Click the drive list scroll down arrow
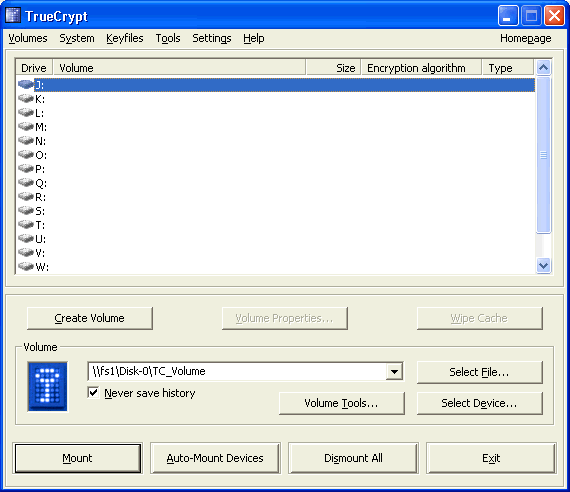Viewport: 570px width, 492px height. point(543,265)
